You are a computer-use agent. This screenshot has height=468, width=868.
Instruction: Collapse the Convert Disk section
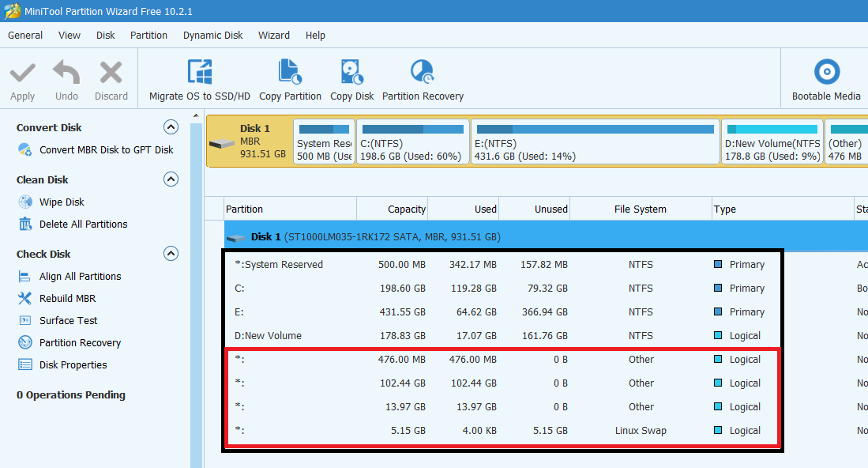click(x=171, y=127)
